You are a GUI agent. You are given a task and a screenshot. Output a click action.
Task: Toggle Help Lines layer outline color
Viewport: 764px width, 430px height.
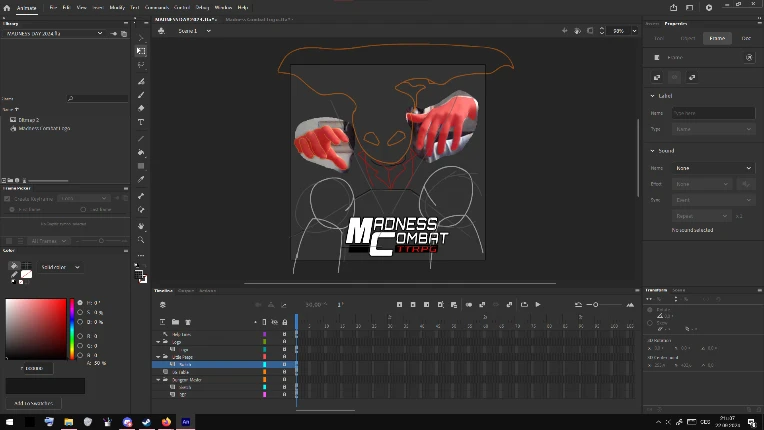265,335
